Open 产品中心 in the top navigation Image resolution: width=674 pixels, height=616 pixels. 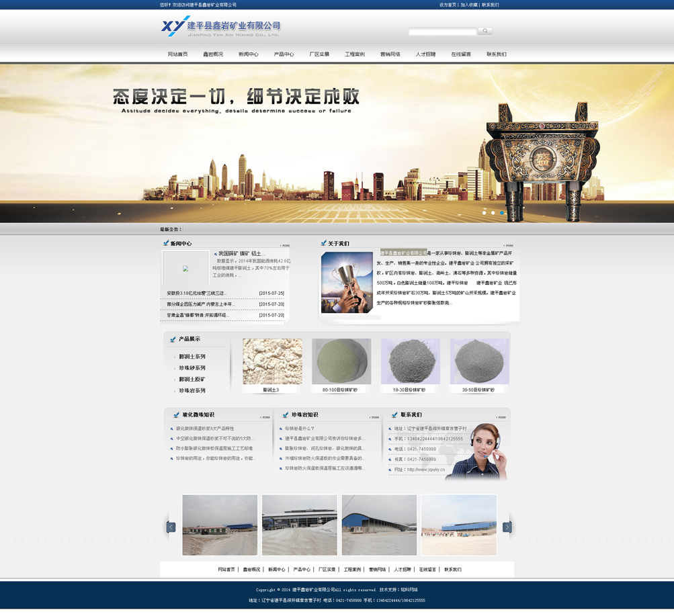[x=284, y=54]
